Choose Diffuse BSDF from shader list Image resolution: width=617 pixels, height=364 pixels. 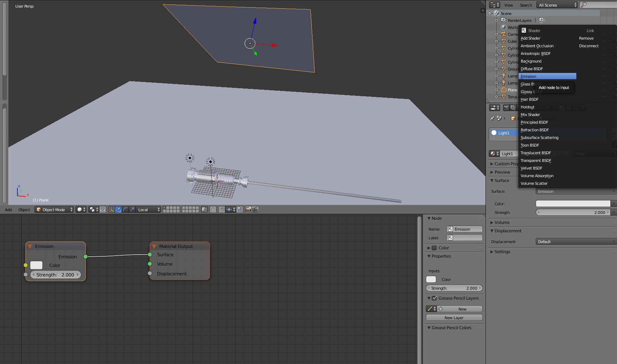[x=547, y=69]
